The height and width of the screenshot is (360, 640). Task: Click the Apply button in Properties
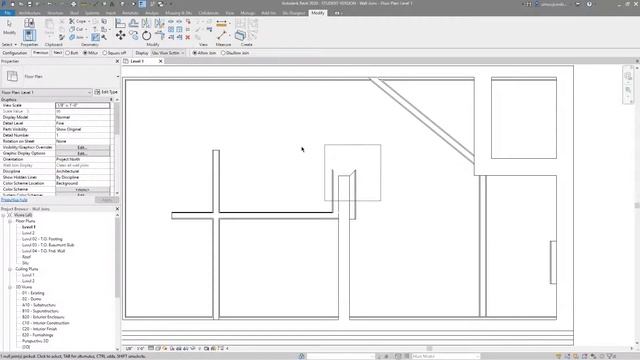107,200
